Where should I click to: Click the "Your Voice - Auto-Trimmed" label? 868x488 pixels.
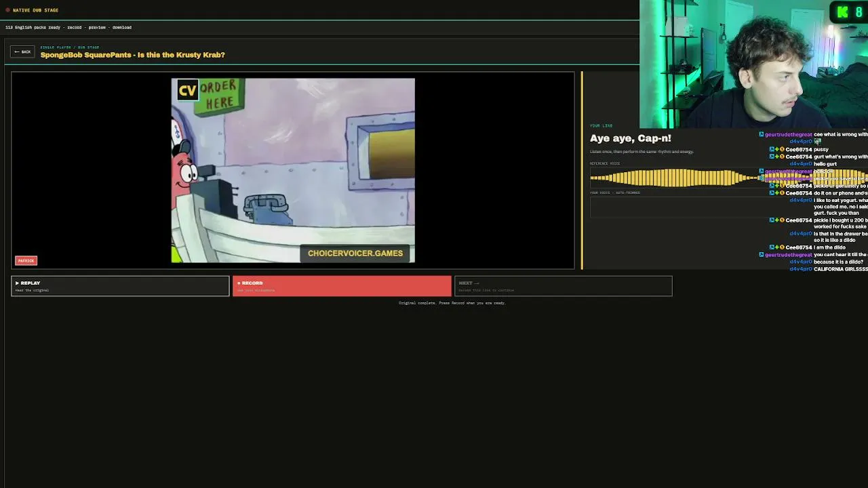(615, 192)
